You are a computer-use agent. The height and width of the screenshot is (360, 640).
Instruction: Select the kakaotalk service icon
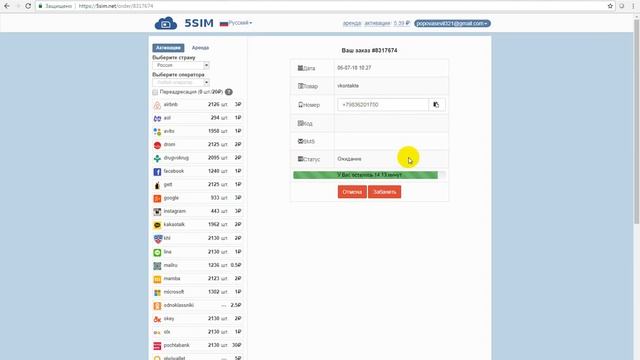tap(157, 225)
